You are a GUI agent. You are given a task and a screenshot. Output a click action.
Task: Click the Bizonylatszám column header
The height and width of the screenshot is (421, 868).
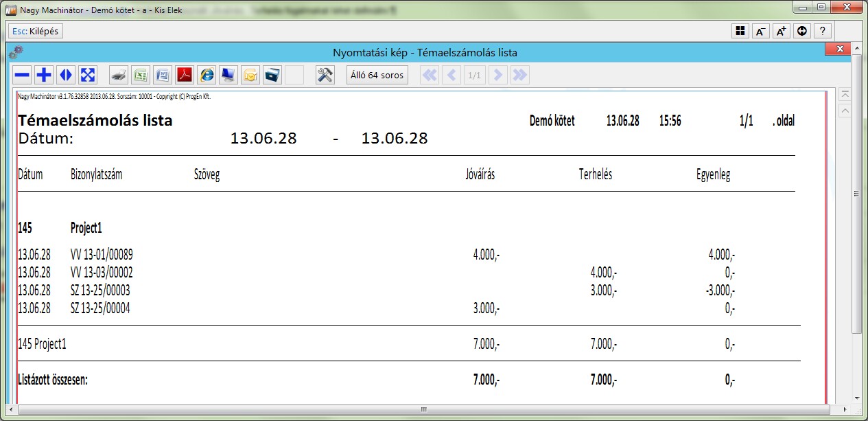pos(96,174)
